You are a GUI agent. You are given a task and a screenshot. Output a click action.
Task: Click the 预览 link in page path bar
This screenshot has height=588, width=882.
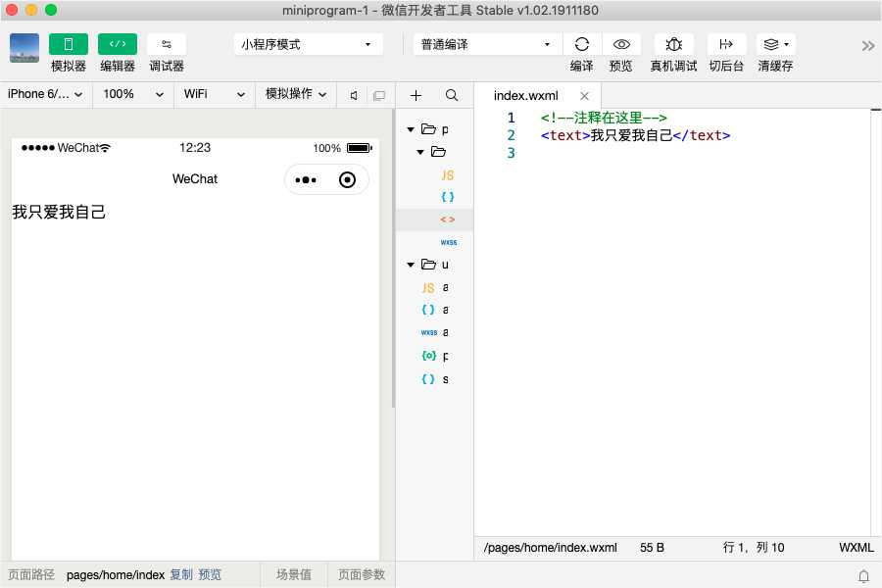tap(210, 574)
